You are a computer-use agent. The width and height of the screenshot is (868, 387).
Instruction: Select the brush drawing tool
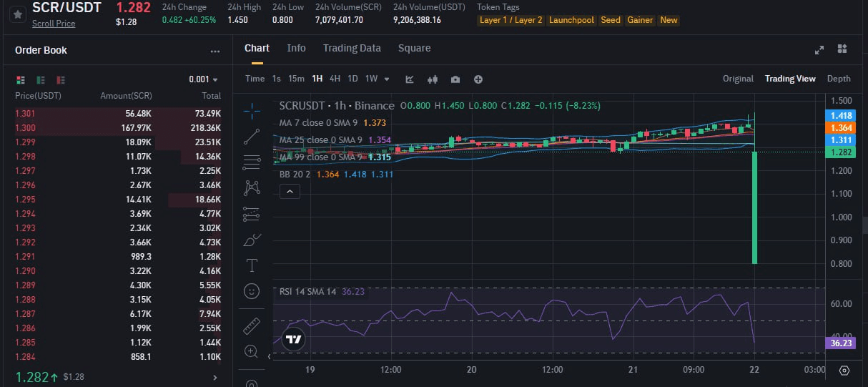tap(252, 240)
